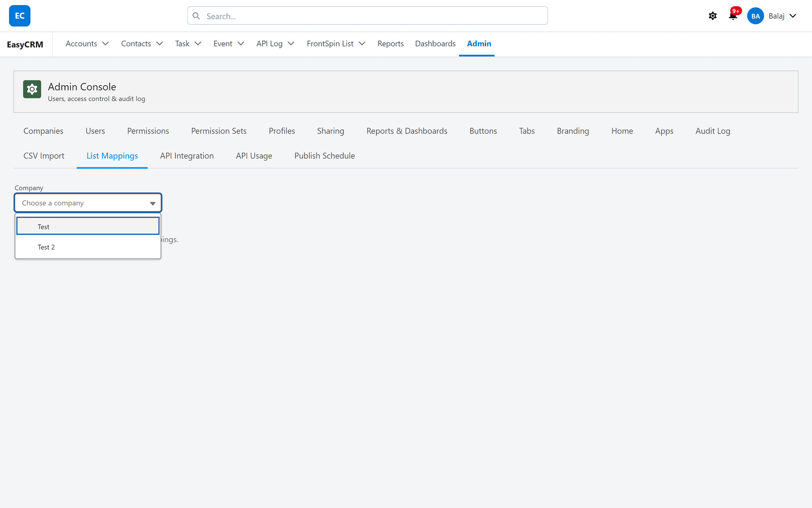Switch to the Sharing tab
This screenshot has height=508, width=812.
tap(331, 131)
